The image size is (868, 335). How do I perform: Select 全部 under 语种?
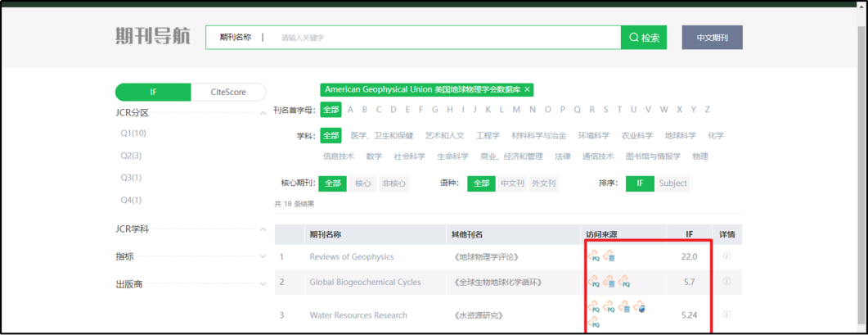[x=481, y=183]
